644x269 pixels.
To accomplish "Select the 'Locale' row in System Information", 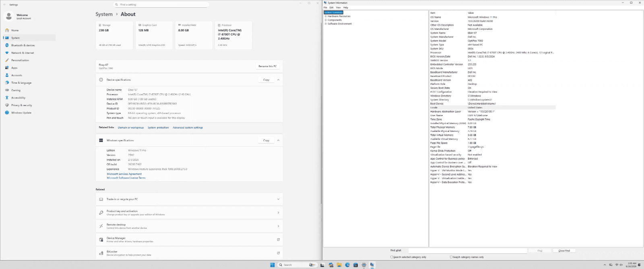I will [x=492, y=108].
